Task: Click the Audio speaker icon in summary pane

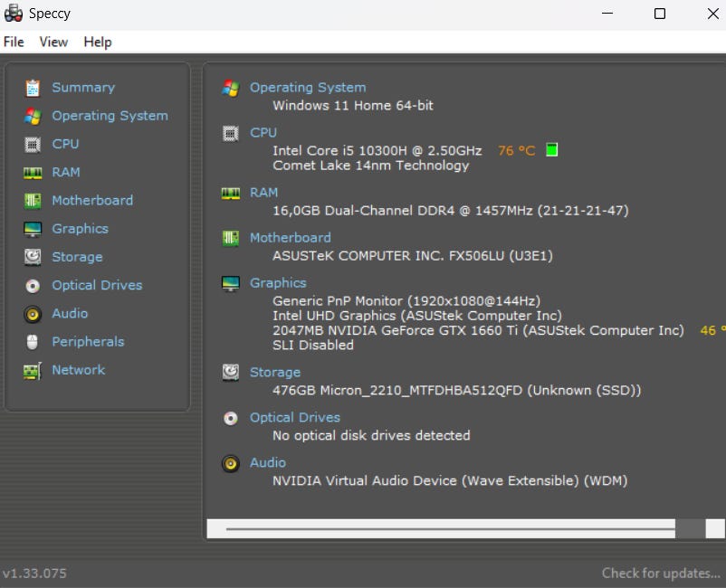Action: click(231, 463)
